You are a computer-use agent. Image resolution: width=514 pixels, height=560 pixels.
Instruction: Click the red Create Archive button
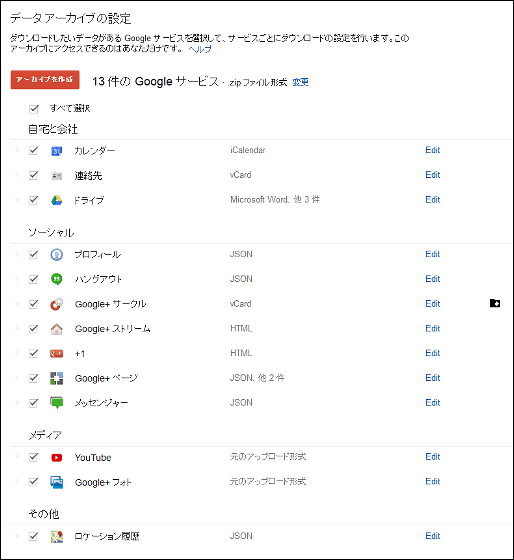(45, 79)
